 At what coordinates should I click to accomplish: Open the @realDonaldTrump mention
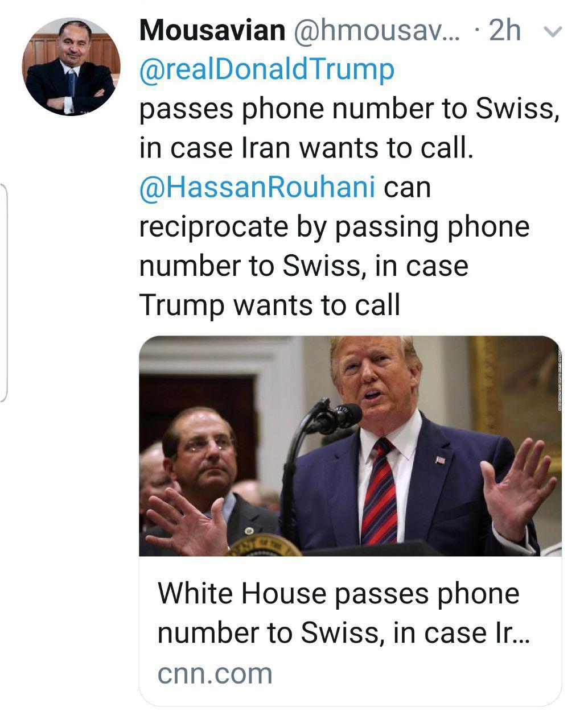(x=266, y=69)
